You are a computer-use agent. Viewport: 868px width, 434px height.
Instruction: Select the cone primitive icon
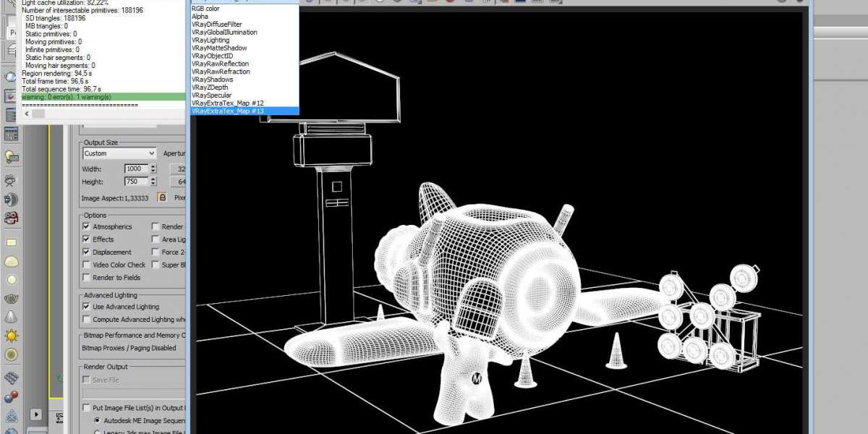point(11,317)
